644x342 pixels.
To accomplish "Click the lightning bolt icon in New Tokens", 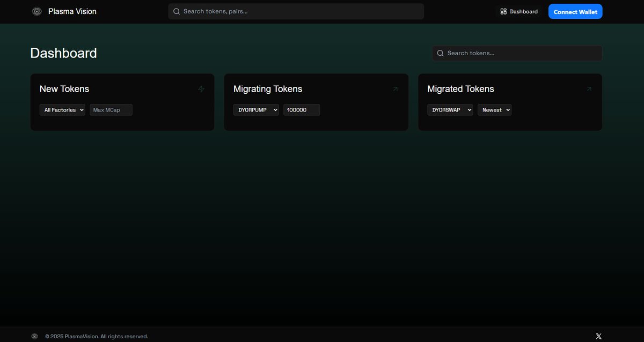I will coord(201,89).
